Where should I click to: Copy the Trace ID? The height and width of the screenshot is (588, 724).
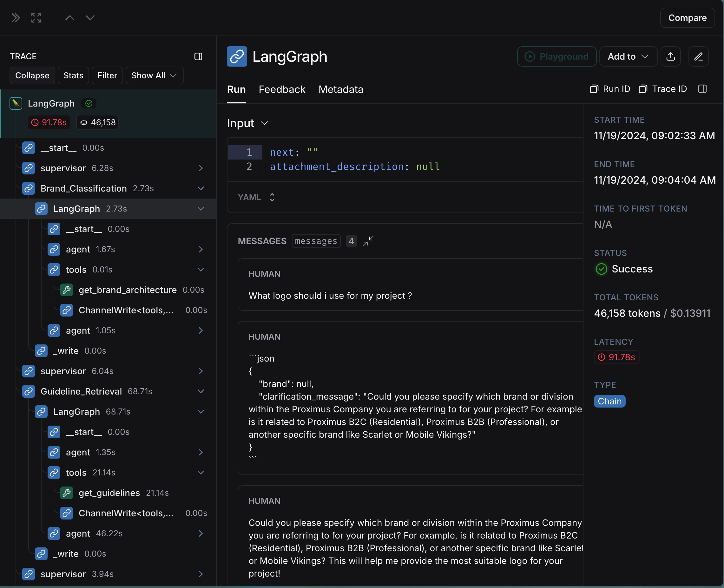(663, 89)
